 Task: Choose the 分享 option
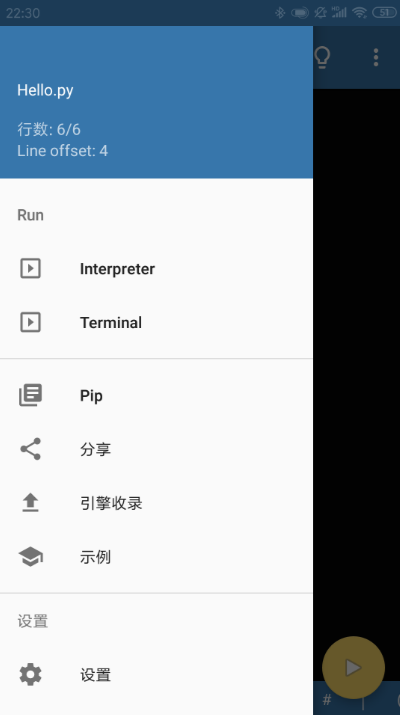(156, 449)
